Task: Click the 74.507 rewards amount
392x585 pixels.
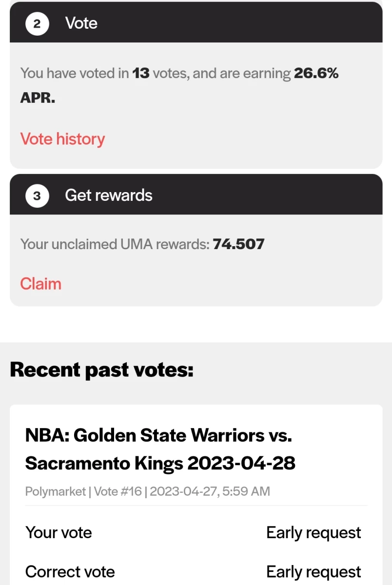Action: point(238,244)
